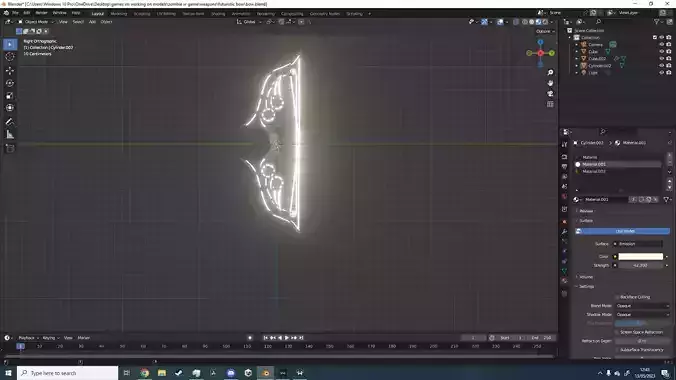The image size is (676, 380).
Task: Click the viewport pan hand icon
Action: coord(550,83)
